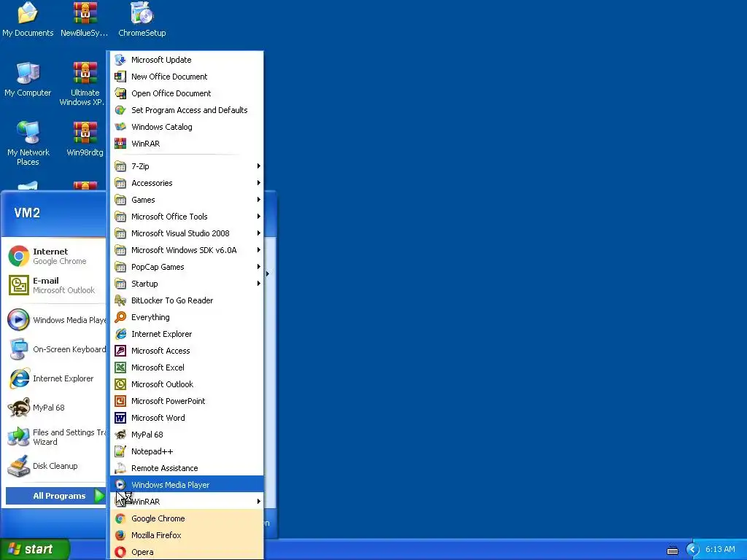This screenshot has height=560, width=747.
Task: Open pinned E-mail Microsoft Outlook
Action: pyautogui.click(x=55, y=285)
